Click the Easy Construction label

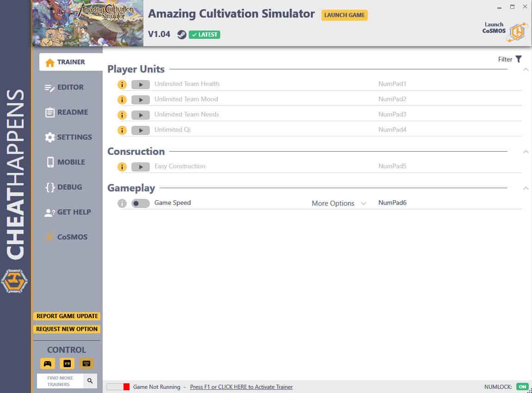click(179, 166)
